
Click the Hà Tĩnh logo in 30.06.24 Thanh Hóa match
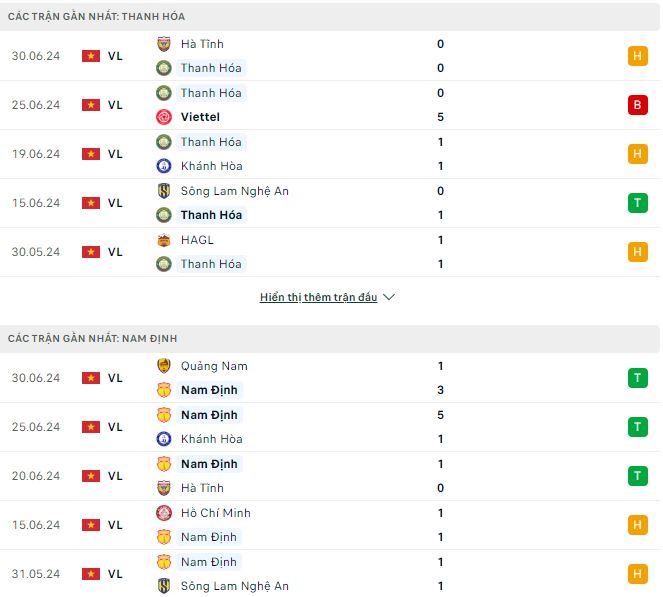pyautogui.click(x=164, y=44)
